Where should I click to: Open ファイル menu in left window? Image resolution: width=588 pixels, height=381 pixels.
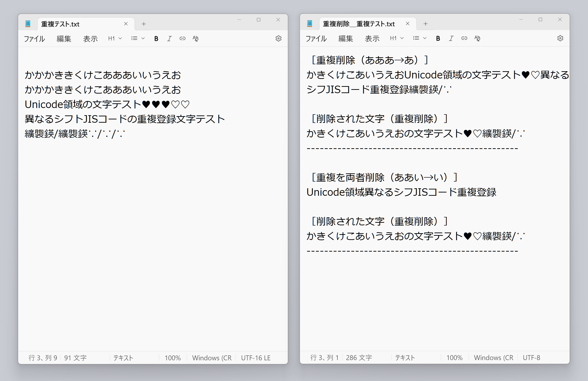[34, 39]
